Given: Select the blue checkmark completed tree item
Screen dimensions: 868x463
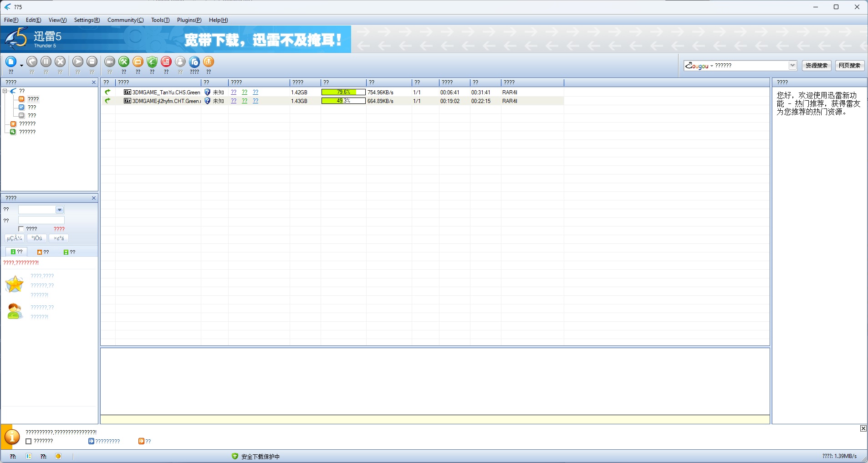Looking at the screenshot, I should pyautogui.click(x=27, y=107).
